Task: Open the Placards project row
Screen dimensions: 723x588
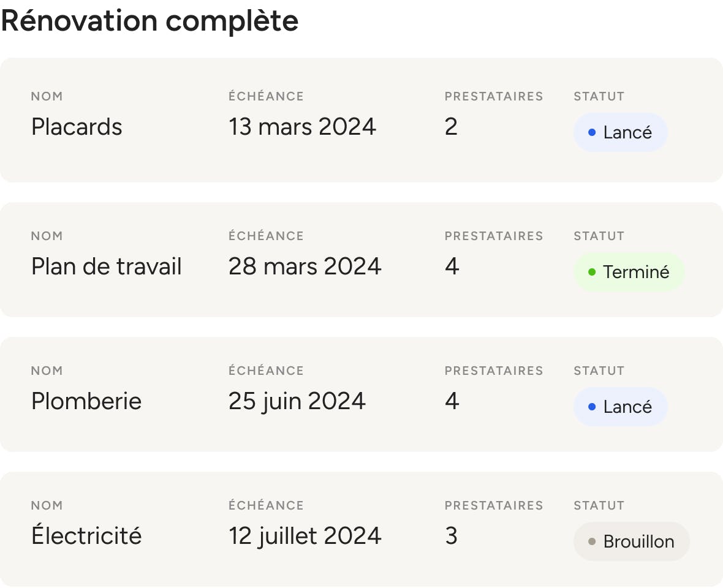Action: (x=362, y=120)
